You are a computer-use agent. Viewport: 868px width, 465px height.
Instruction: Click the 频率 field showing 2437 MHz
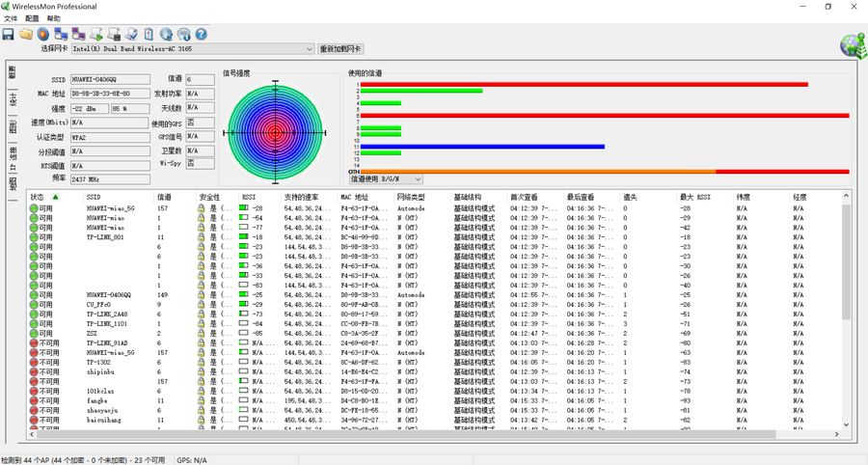tap(110, 179)
